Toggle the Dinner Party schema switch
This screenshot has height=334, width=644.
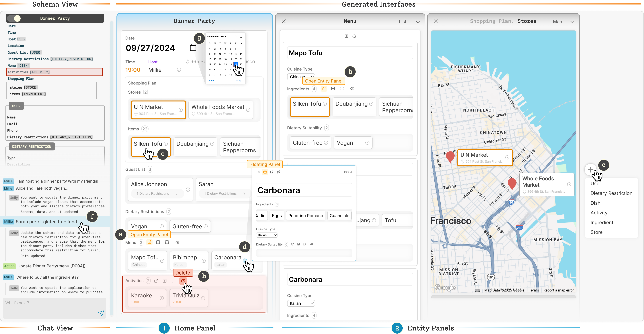pos(14,18)
